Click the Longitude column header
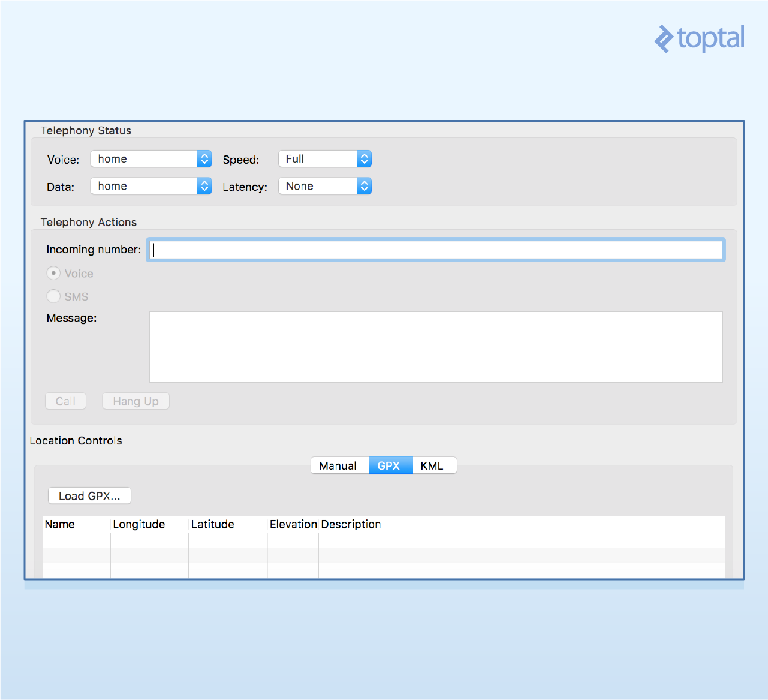The image size is (768, 700). click(139, 524)
